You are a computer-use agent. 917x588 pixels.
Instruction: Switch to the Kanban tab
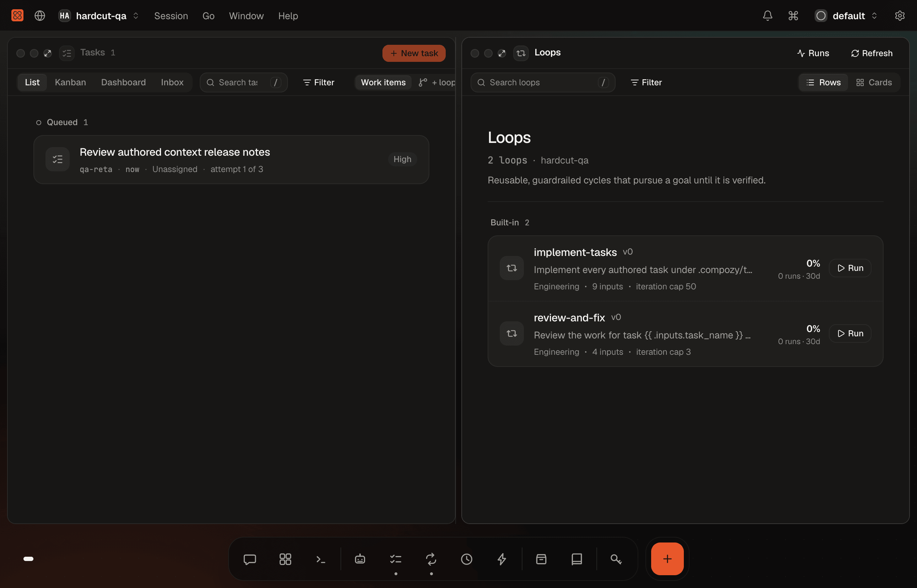70,82
